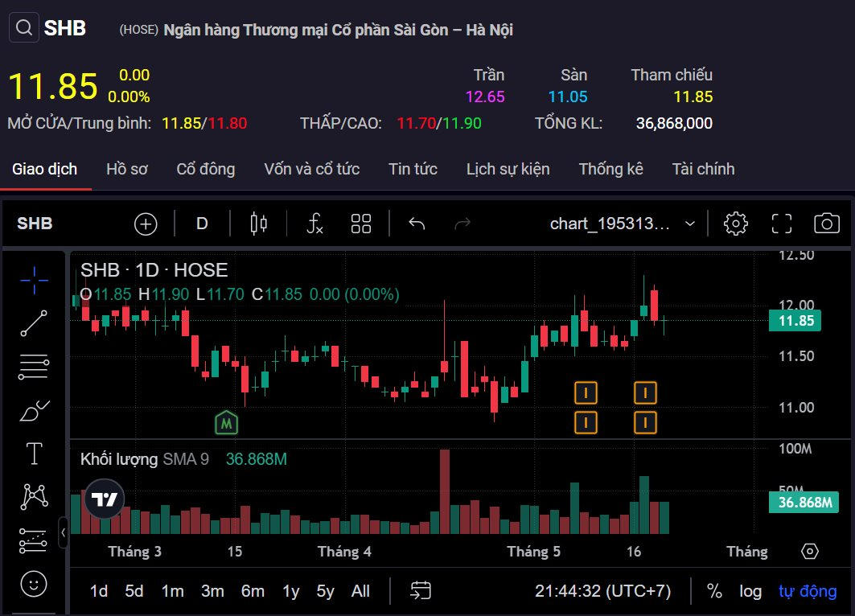855x616 pixels.
Task: Take a chart snapshot with camera icon
Action: [827, 224]
